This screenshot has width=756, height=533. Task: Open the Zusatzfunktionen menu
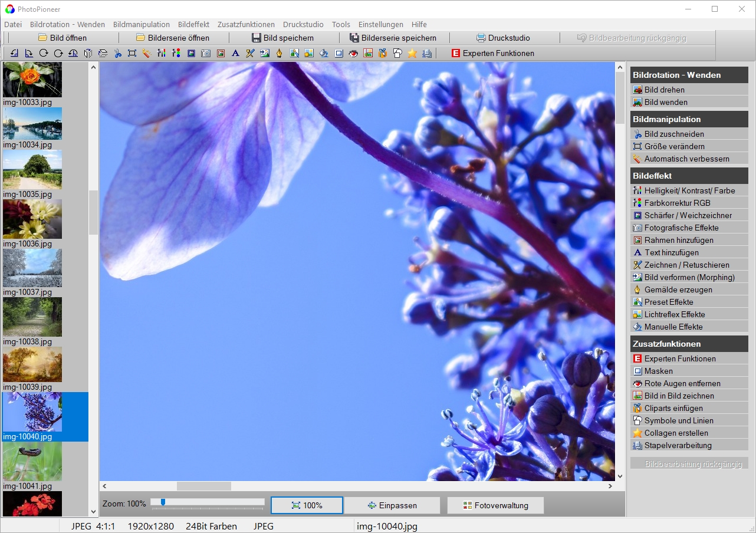coord(246,24)
